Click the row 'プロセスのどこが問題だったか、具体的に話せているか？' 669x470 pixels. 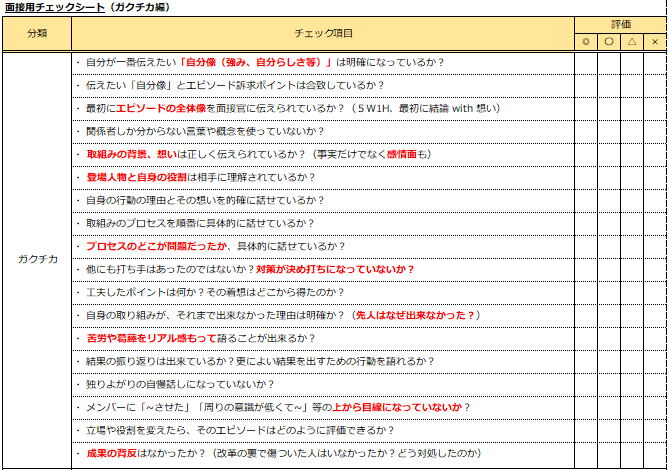pyautogui.click(x=323, y=247)
